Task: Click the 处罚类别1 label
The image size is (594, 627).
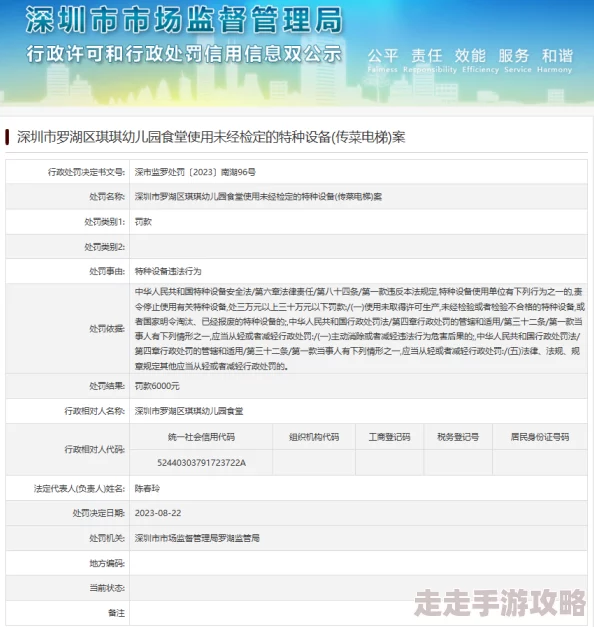Action: (104, 222)
